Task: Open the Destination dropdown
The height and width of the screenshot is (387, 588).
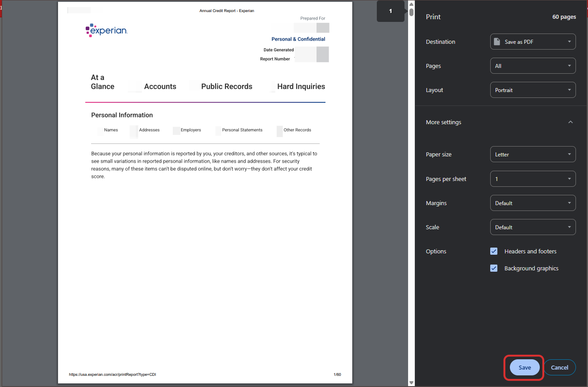Action: coord(533,42)
